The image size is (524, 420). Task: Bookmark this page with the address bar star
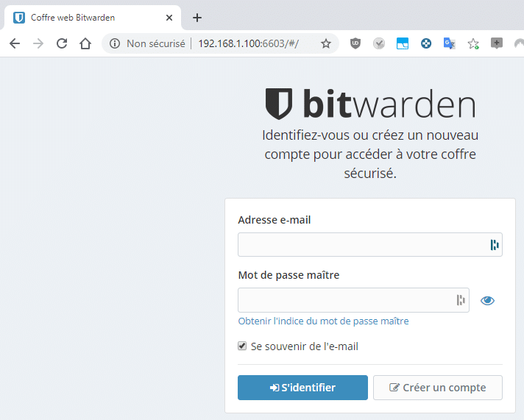coord(326,43)
